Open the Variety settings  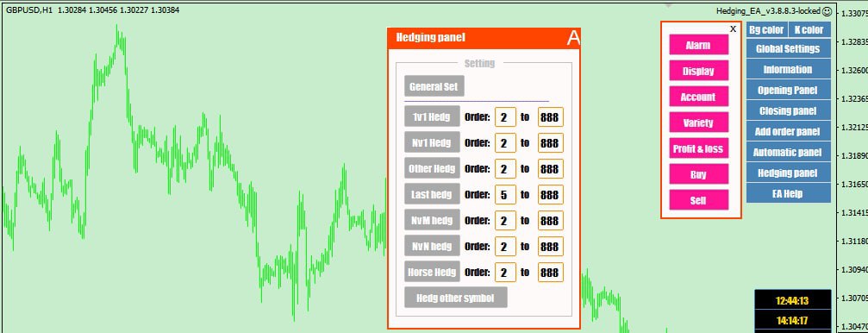coord(698,123)
